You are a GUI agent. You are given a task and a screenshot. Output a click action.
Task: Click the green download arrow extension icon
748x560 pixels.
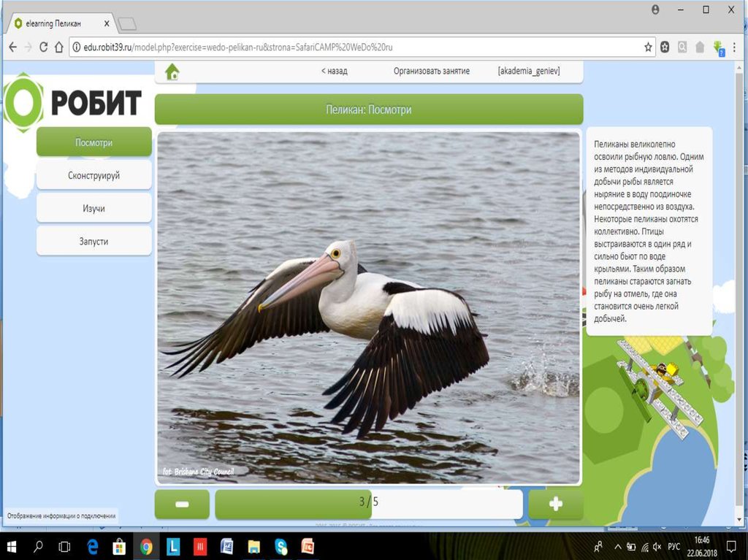719,47
